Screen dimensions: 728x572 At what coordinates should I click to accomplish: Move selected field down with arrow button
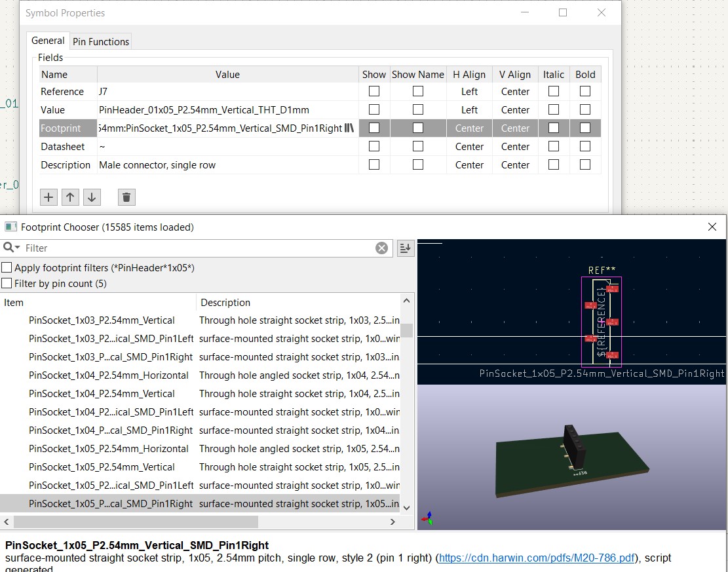[x=92, y=197]
